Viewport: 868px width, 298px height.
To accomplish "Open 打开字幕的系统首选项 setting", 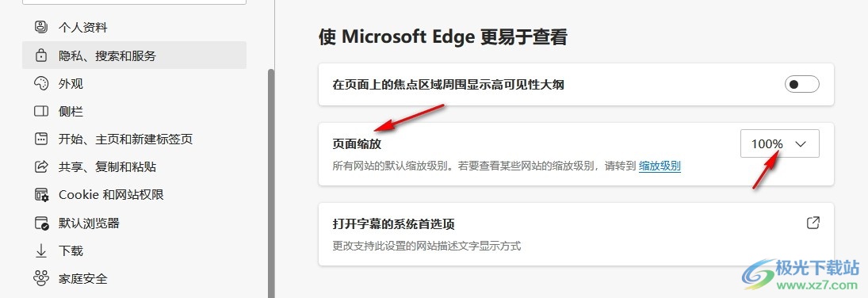I will [575, 234].
